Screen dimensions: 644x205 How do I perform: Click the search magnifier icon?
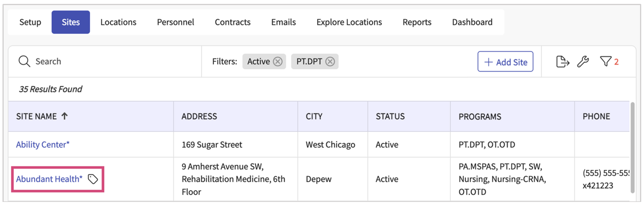pos(24,61)
